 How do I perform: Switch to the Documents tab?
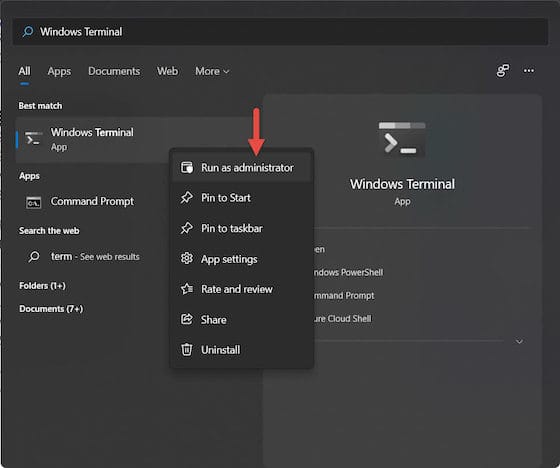(x=114, y=71)
